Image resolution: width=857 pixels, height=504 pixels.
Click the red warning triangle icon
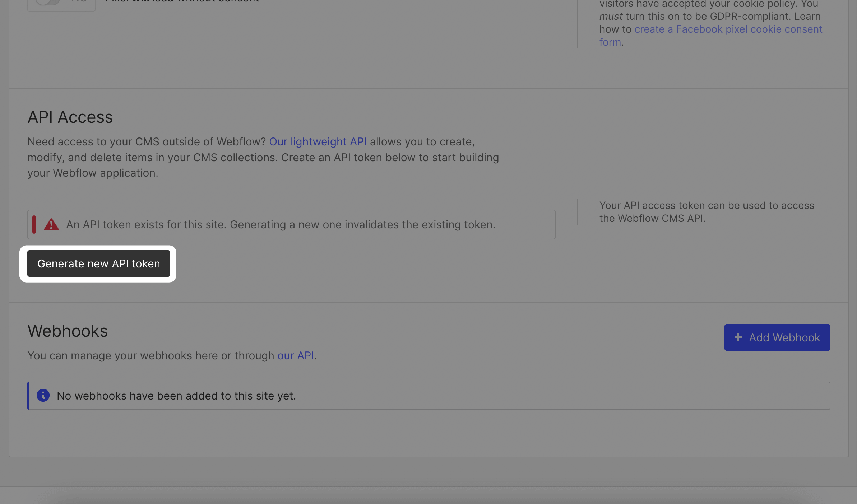tap(51, 225)
